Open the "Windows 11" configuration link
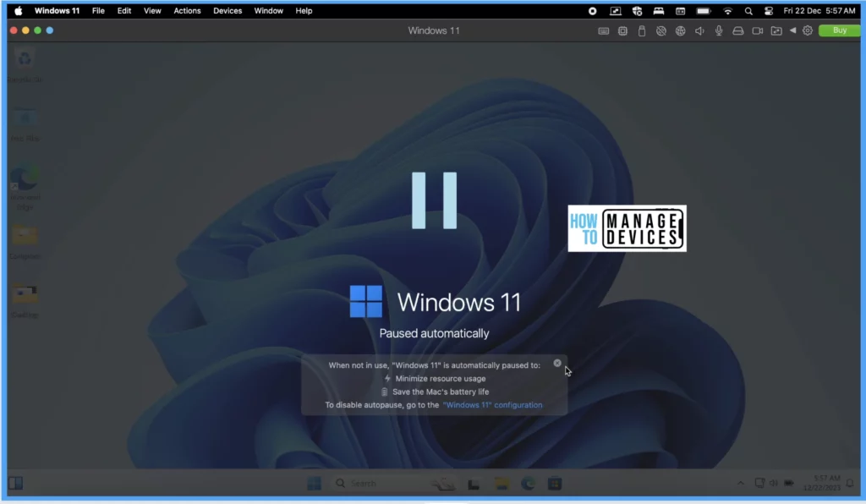The height and width of the screenshot is (504, 866). click(x=492, y=404)
